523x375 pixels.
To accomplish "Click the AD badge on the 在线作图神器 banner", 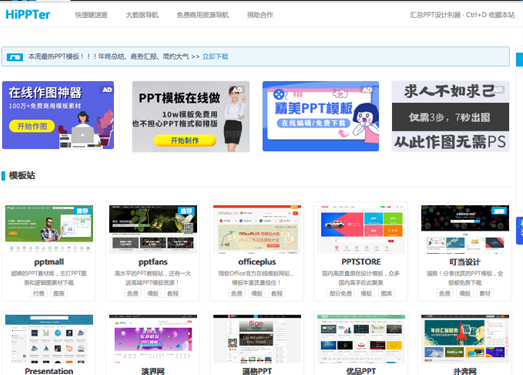I will (107, 89).
